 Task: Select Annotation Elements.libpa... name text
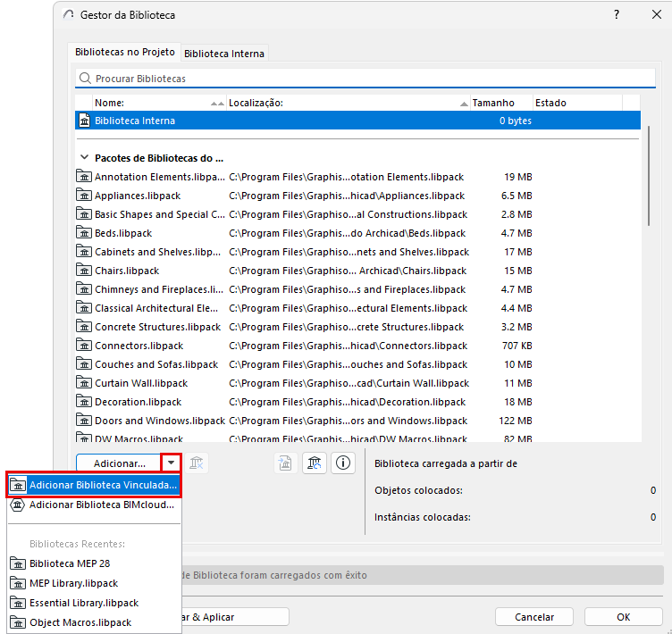(159, 177)
